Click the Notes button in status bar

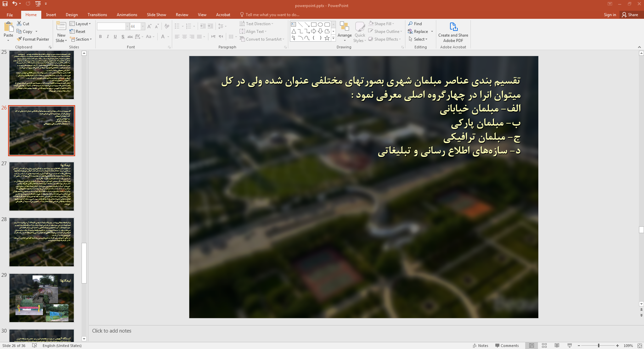tap(481, 346)
